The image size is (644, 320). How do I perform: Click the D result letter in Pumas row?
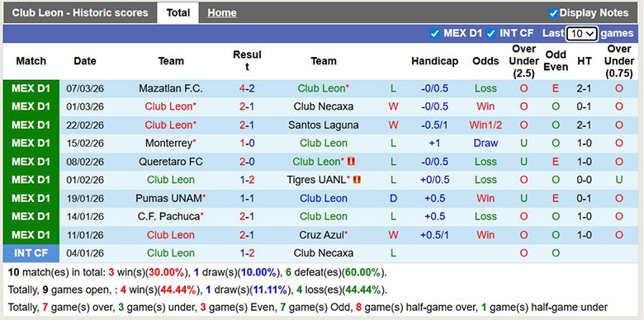tap(393, 198)
